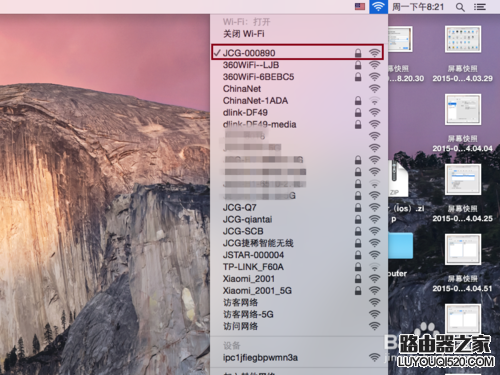Connect to ChinaNet-1ADA network
Image resolution: width=500 pixels, height=375 pixels.
pyautogui.click(x=299, y=101)
